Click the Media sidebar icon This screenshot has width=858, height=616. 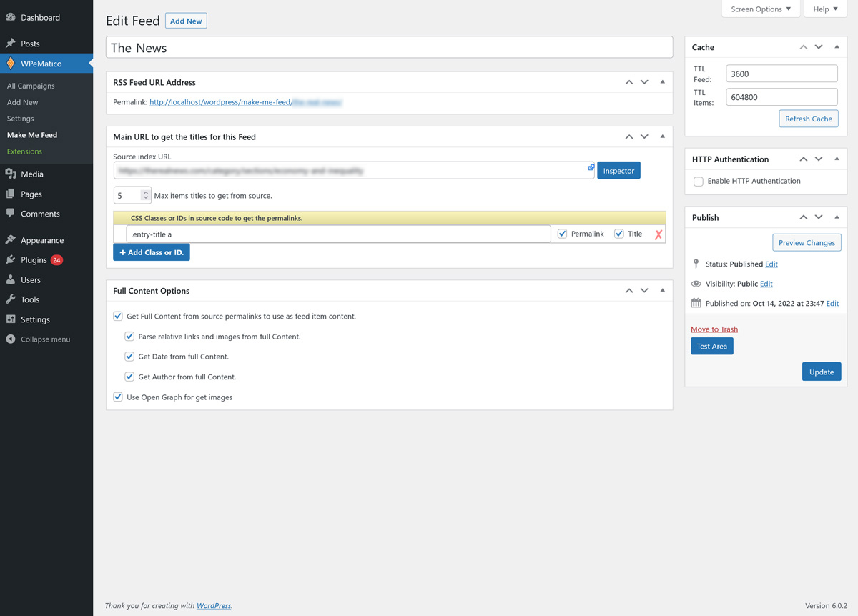pos(11,174)
